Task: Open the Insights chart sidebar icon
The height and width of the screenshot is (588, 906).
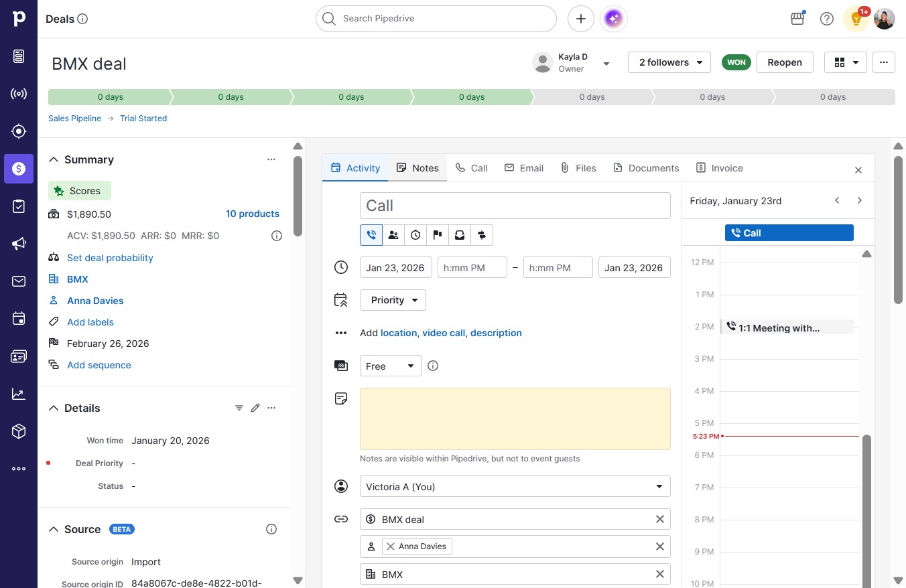Action: point(19,394)
